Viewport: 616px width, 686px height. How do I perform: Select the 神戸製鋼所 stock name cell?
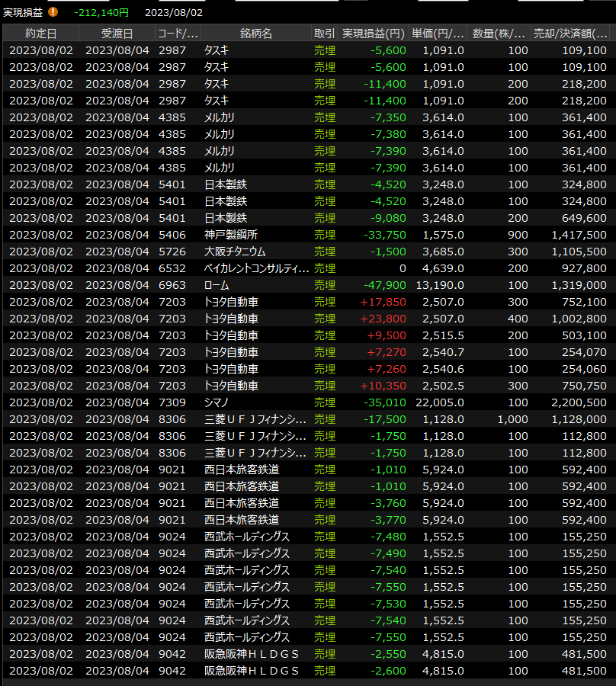(231, 235)
